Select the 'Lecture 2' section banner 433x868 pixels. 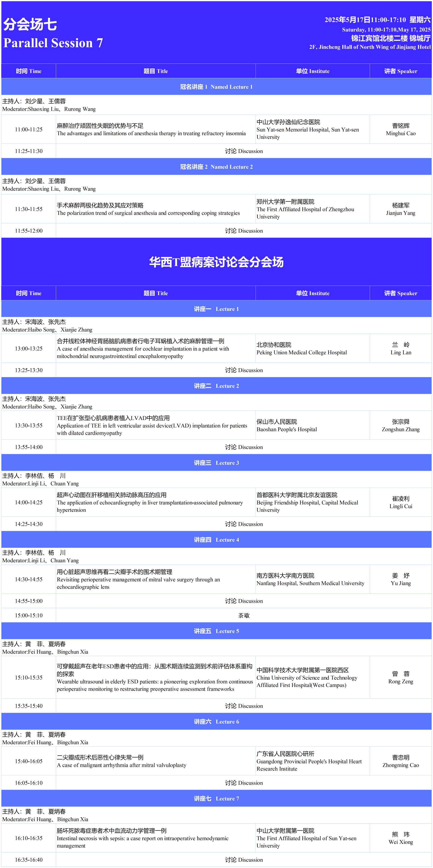[216, 386]
